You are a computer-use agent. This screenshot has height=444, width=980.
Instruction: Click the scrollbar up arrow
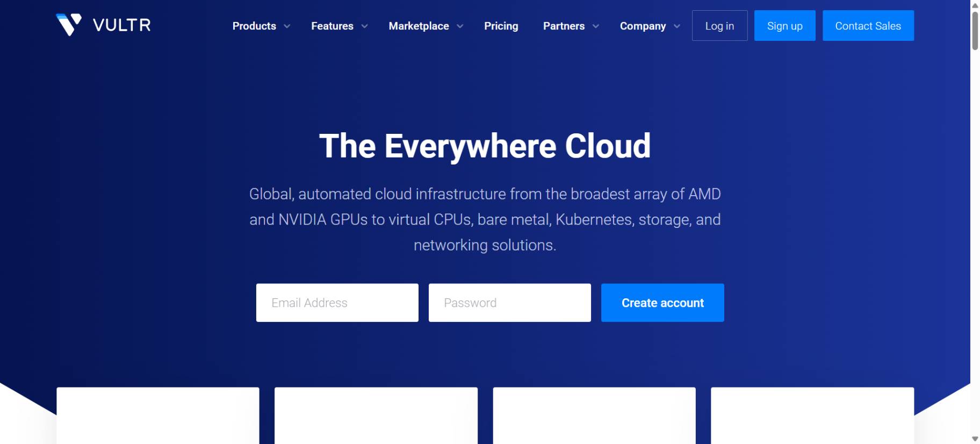tap(975, 5)
